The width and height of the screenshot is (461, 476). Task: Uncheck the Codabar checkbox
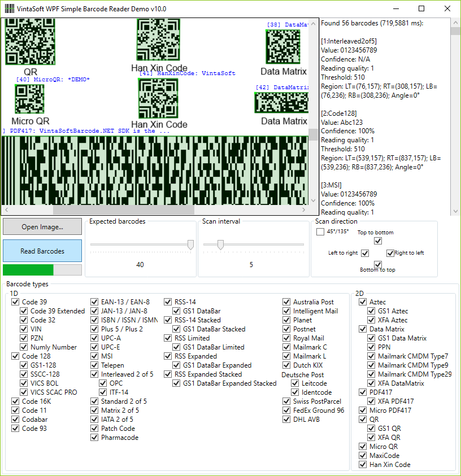(15, 419)
